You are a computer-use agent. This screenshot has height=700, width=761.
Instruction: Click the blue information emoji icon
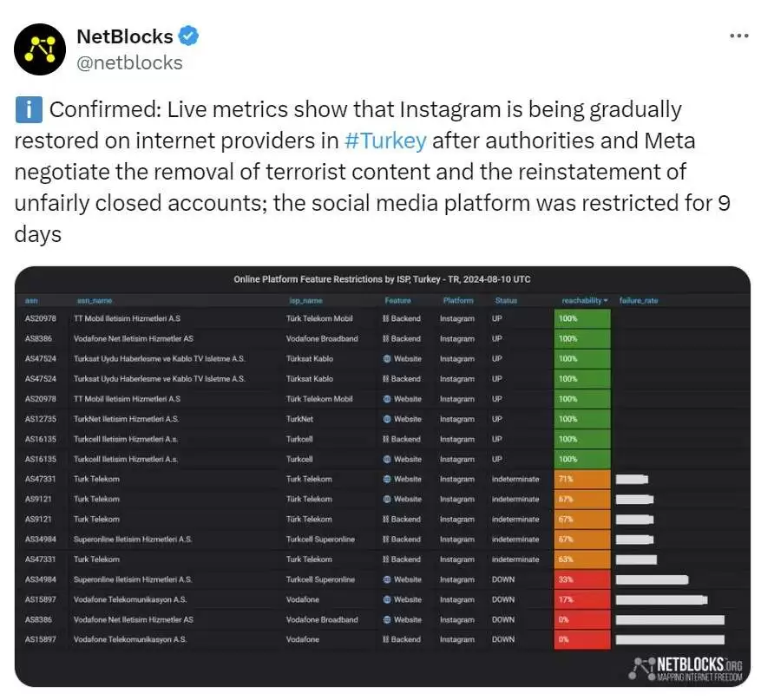click(29, 110)
